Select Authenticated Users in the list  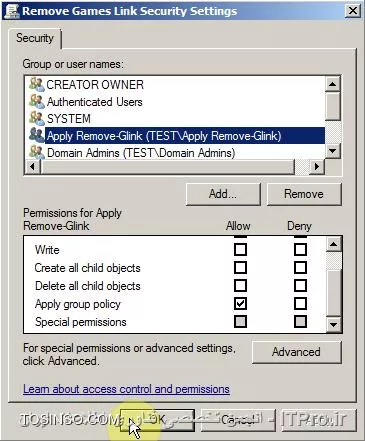[95, 102]
